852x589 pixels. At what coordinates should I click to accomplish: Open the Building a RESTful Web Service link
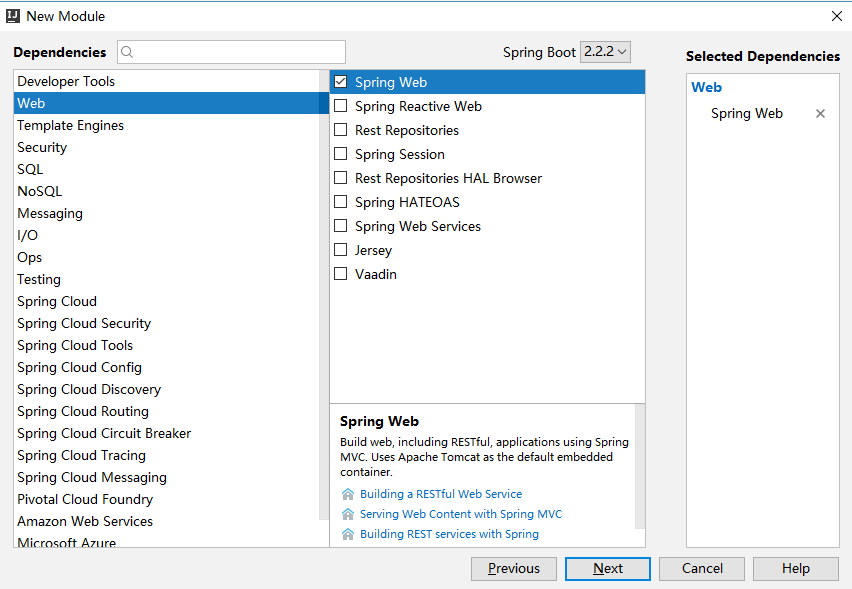click(441, 494)
